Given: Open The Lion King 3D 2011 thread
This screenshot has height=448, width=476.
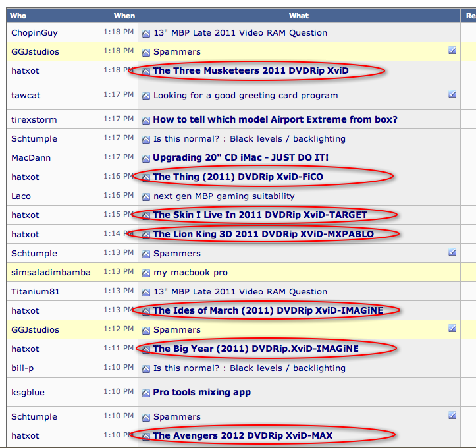Looking at the screenshot, I should 263,234.
